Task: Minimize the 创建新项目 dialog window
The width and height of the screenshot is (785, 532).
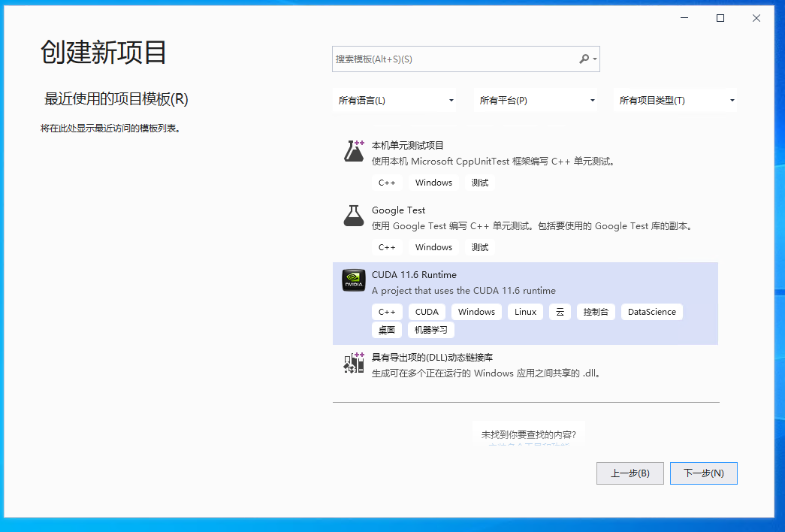Action: coord(684,18)
